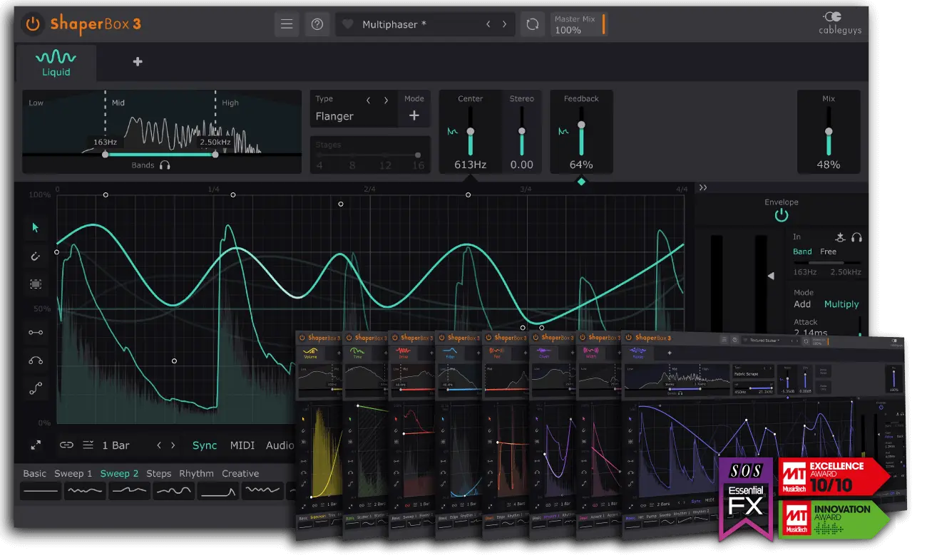Screen dimensions: 927x560
Task: Add a new shaper with plus tab
Action: pos(138,62)
